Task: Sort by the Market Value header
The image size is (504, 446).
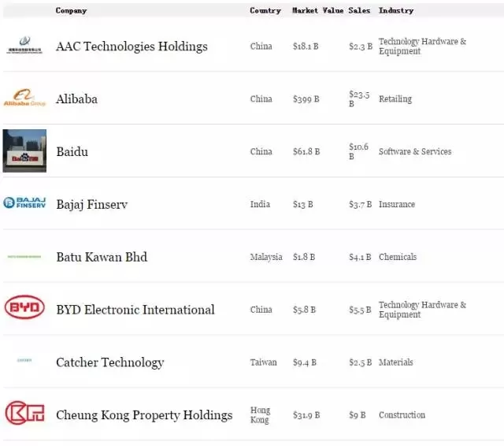Action: (x=317, y=10)
